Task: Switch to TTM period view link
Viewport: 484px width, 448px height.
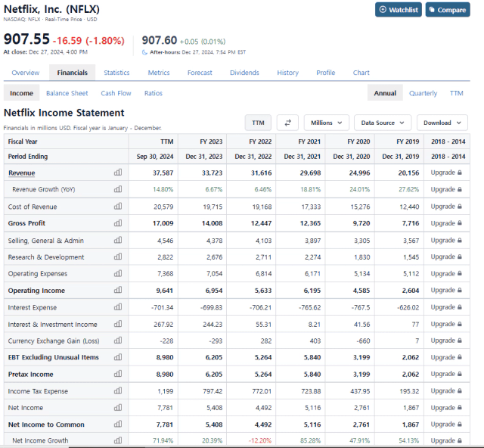Action: pyautogui.click(x=457, y=93)
